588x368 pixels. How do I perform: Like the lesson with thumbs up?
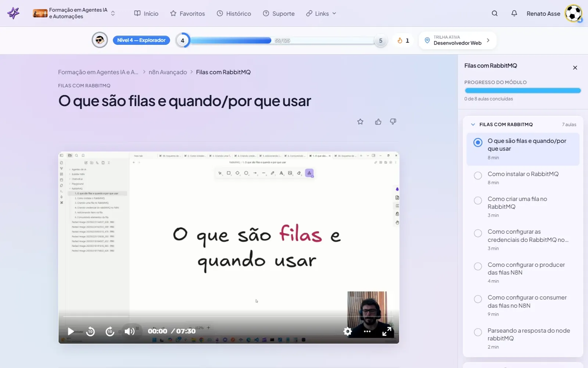(378, 122)
